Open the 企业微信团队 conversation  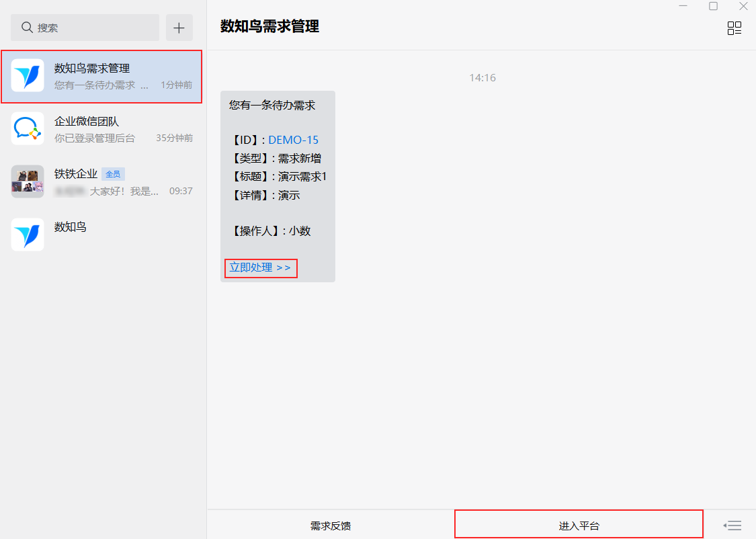tap(101, 129)
